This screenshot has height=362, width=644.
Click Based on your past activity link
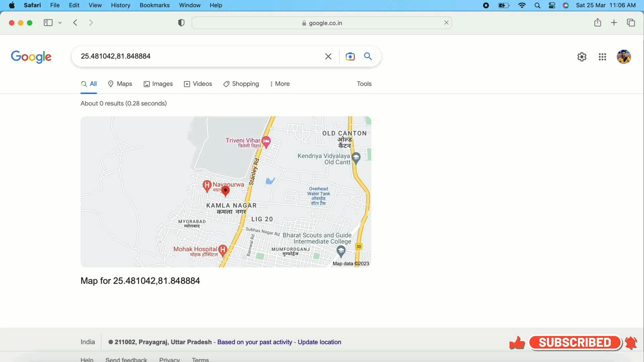255,342
